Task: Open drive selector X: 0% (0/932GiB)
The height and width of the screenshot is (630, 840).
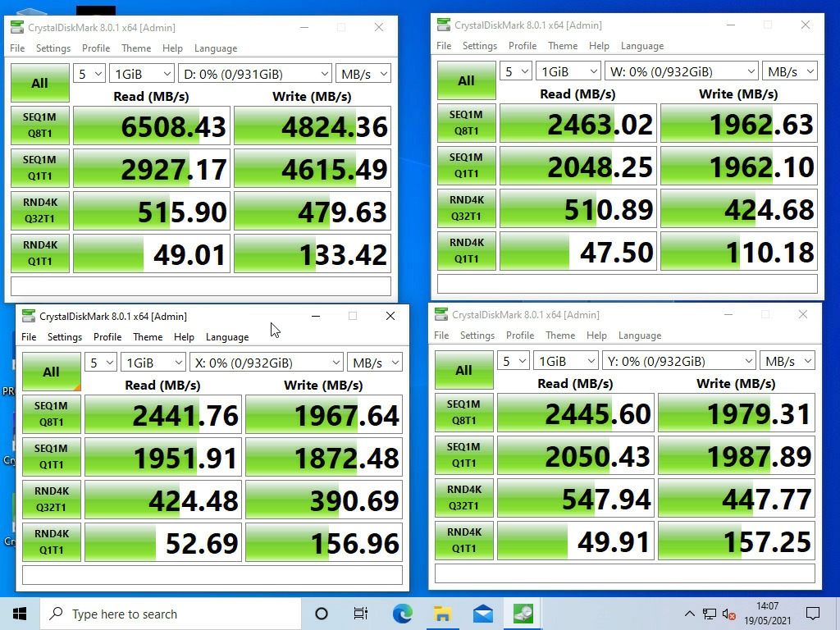Action: tap(267, 363)
